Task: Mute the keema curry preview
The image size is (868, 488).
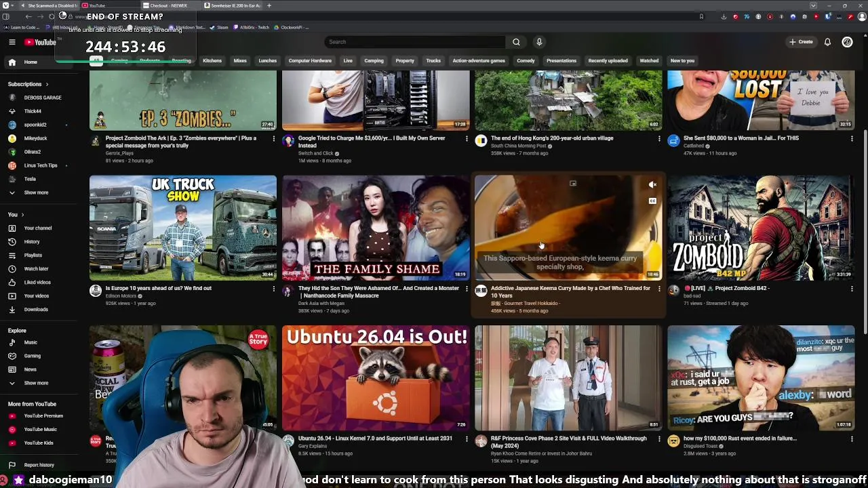Action: tap(652, 184)
